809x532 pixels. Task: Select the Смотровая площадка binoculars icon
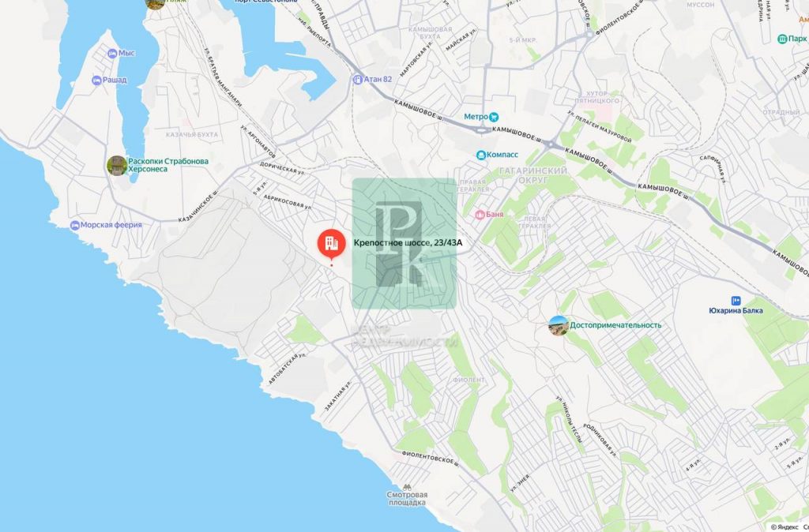407,487
